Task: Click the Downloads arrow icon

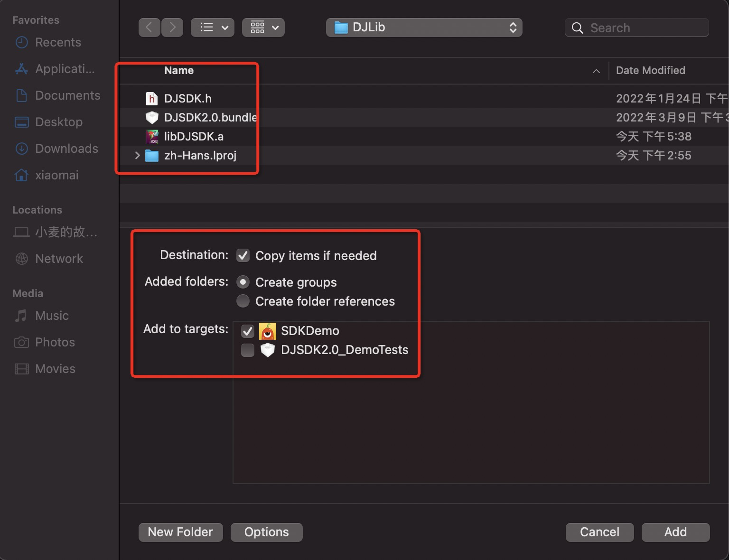Action: [x=22, y=149]
